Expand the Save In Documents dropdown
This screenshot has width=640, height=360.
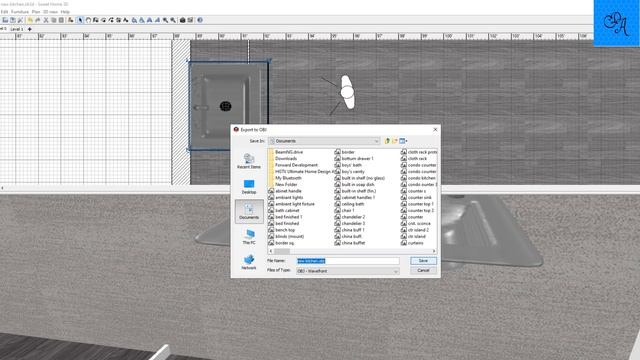click(x=324, y=141)
